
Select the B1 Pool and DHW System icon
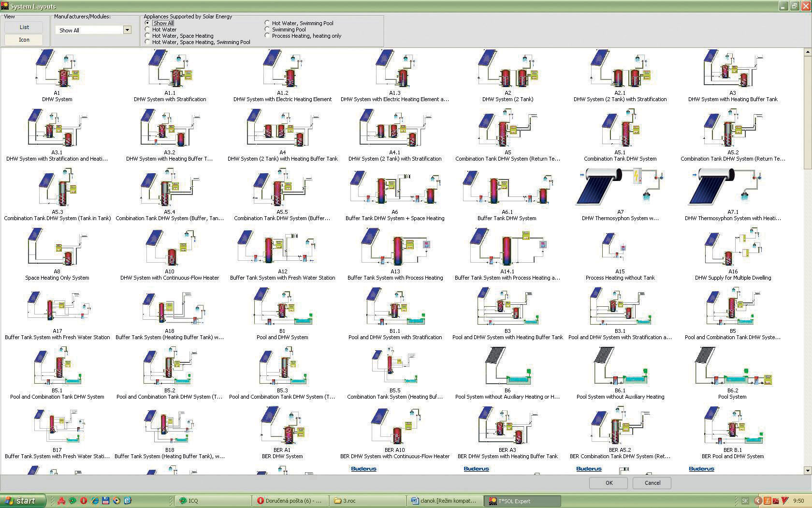coord(282,307)
